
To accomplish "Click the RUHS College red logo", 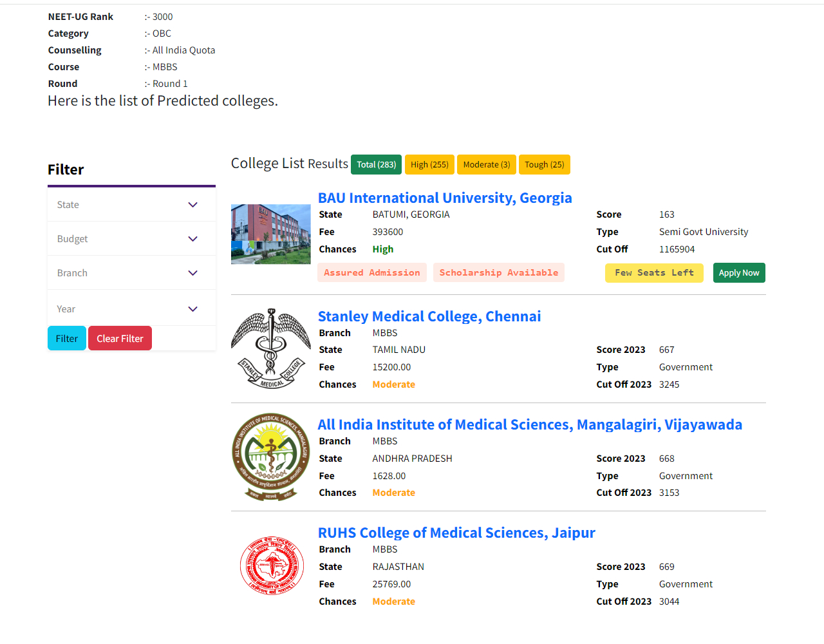I will pyautogui.click(x=271, y=565).
